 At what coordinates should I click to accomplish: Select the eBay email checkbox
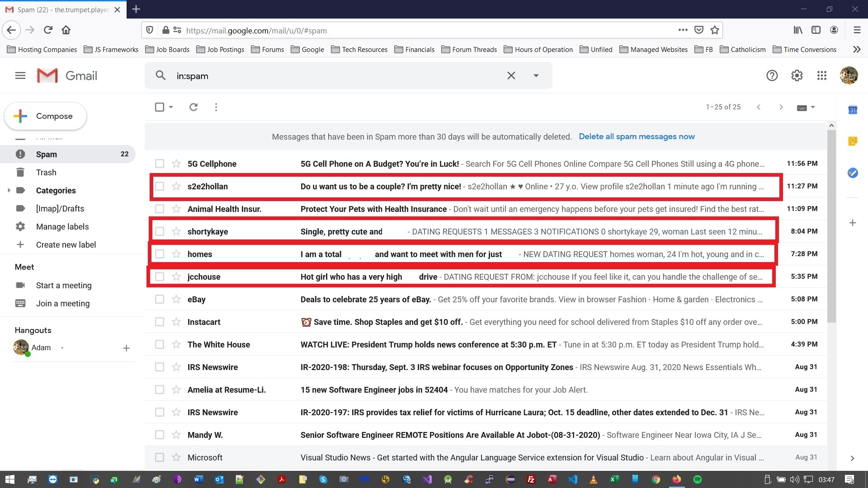coord(159,299)
